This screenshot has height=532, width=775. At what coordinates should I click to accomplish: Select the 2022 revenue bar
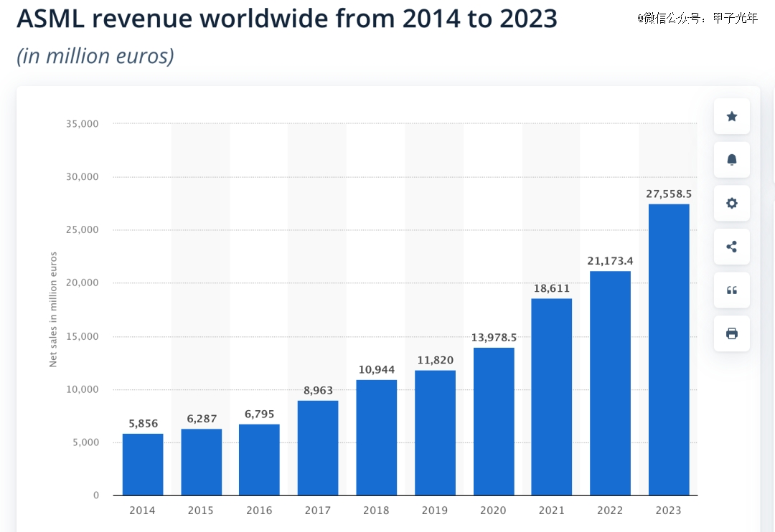click(610, 384)
